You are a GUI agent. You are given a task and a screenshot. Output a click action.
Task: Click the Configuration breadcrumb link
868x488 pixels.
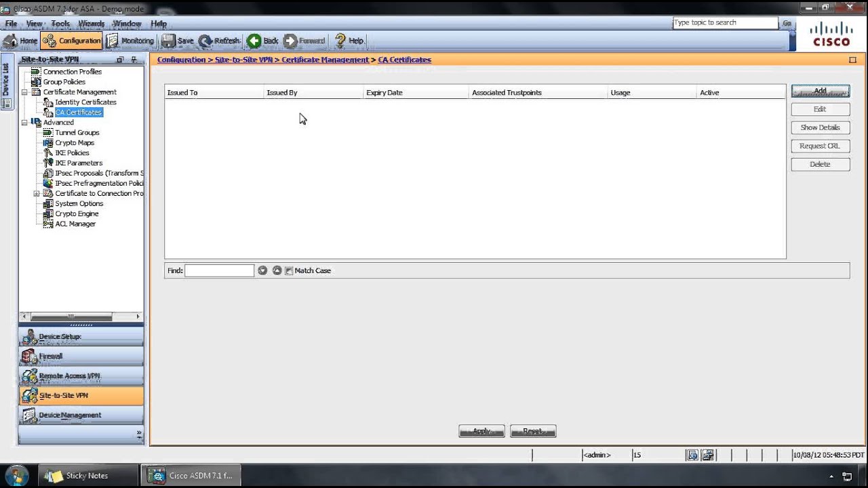181,60
